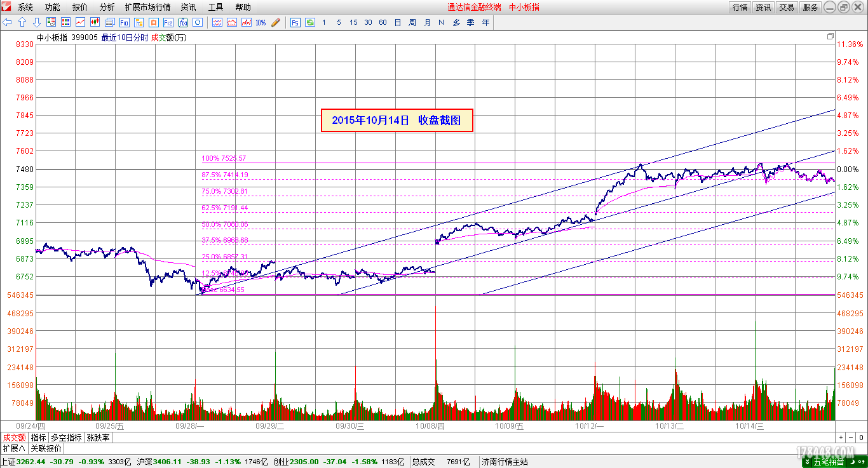Click the chart pane restore icon at top-right

pos(830,37)
